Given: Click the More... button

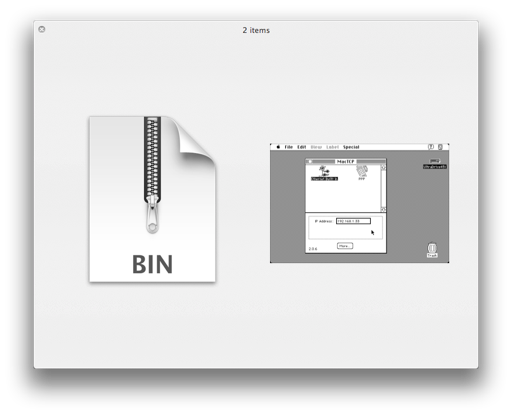Looking at the screenshot, I should [x=345, y=246].
